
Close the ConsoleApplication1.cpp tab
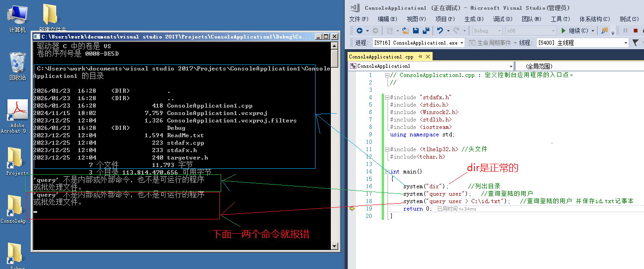(x=427, y=57)
